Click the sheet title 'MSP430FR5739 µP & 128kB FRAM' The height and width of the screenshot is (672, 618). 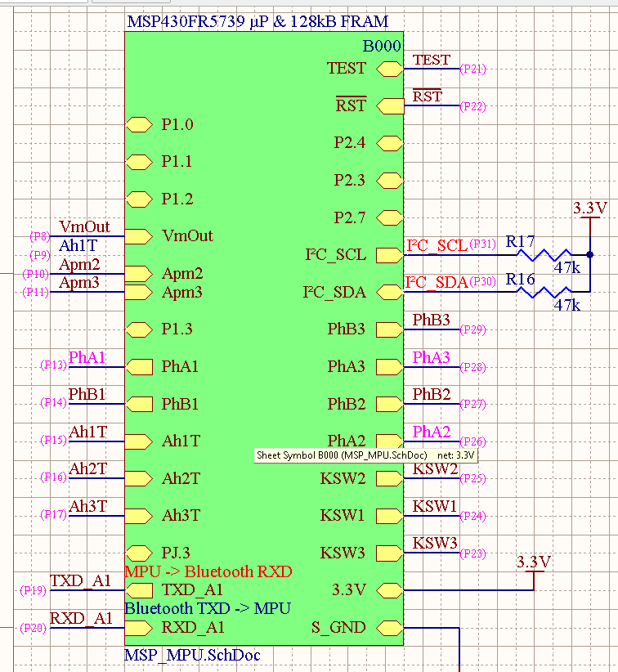point(257,21)
